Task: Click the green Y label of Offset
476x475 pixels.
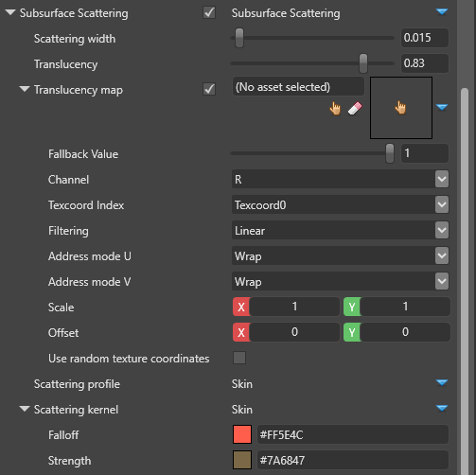Action: click(x=352, y=332)
